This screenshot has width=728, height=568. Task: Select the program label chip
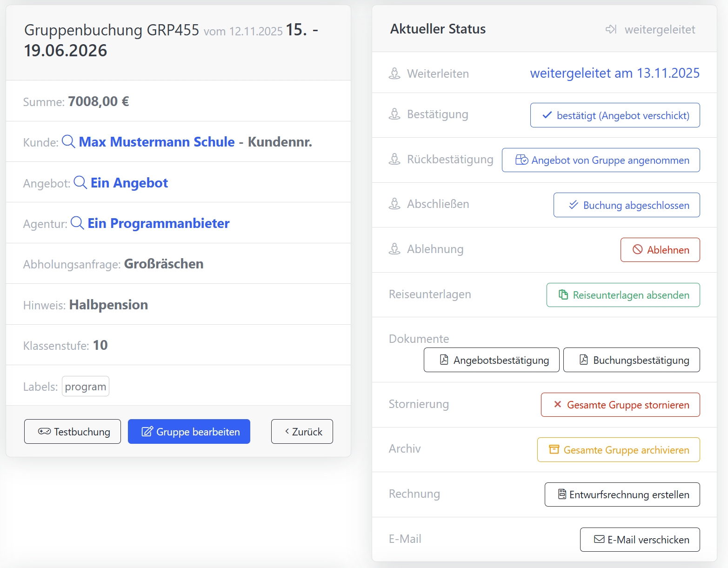[85, 386]
